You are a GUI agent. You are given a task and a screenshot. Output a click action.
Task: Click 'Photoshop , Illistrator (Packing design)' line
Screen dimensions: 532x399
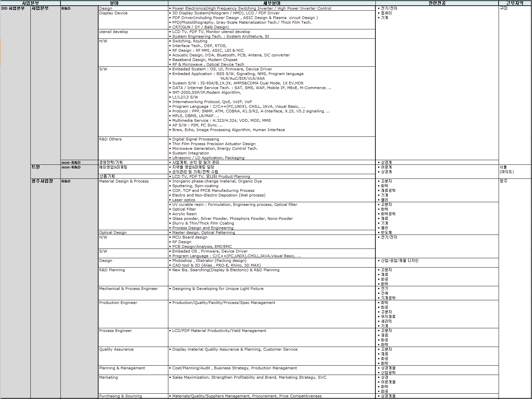(208, 261)
